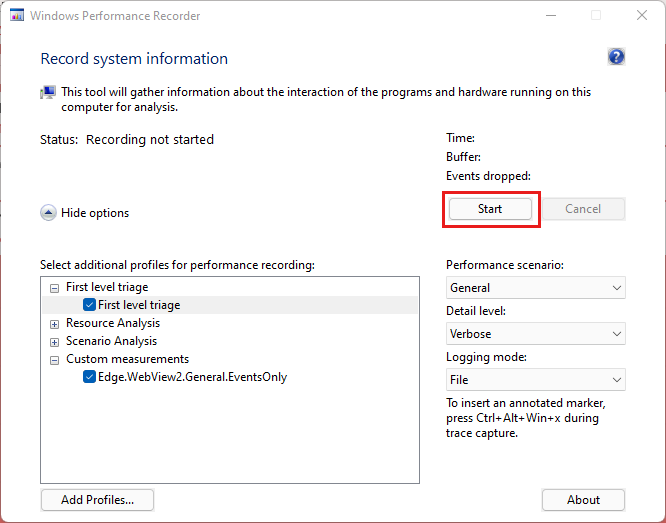Click the blue help question mark icon
The width and height of the screenshot is (666, 523).
click(616, 57)
